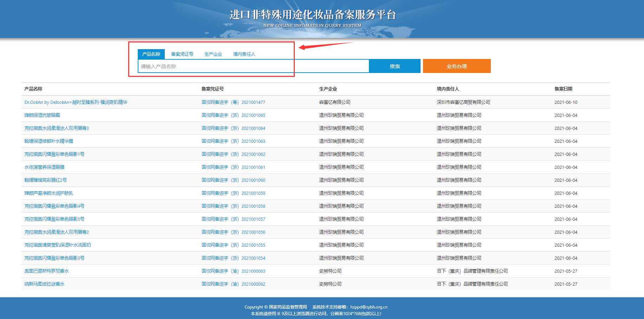Image resolution: width=644 pixels, height=319 pixels.
Task: Open filing number (浙) 2021001059
Action: [x=233, y=193]
